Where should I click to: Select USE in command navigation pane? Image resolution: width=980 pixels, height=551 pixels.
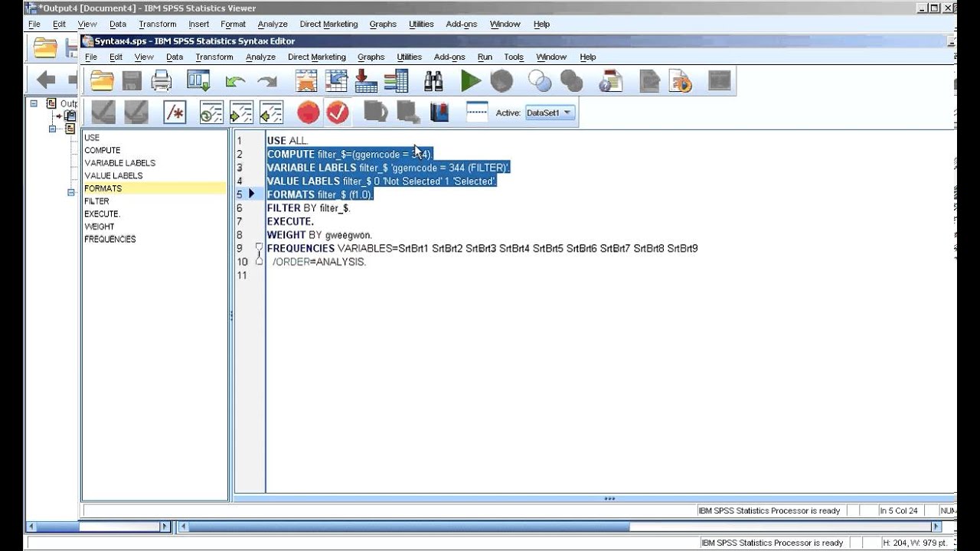(92, 138)
